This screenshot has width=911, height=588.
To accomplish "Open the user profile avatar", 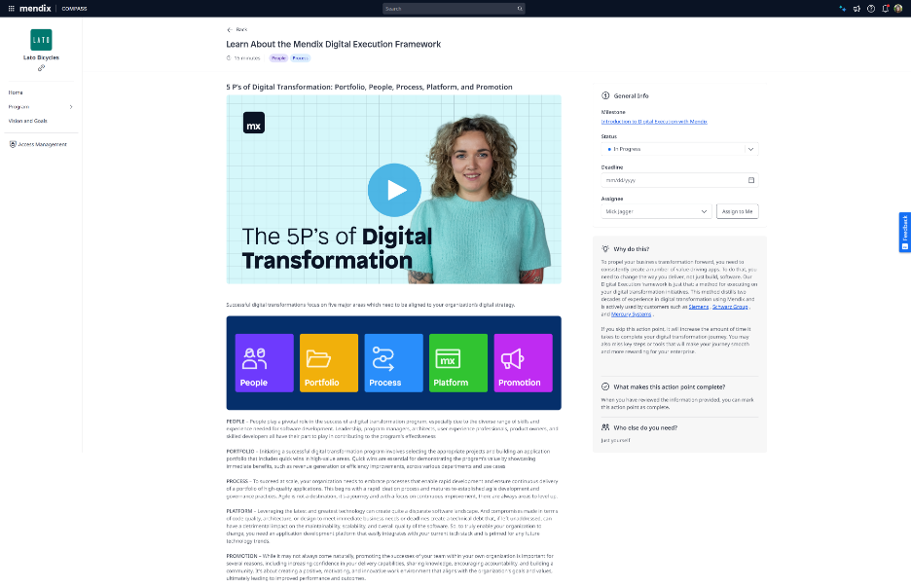I will tap(899, 8).
